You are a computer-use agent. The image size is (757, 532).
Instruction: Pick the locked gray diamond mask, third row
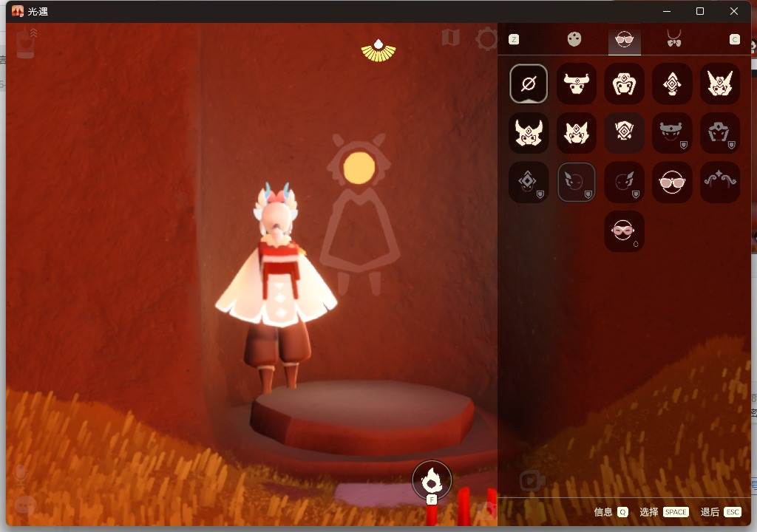coord(529,182)
